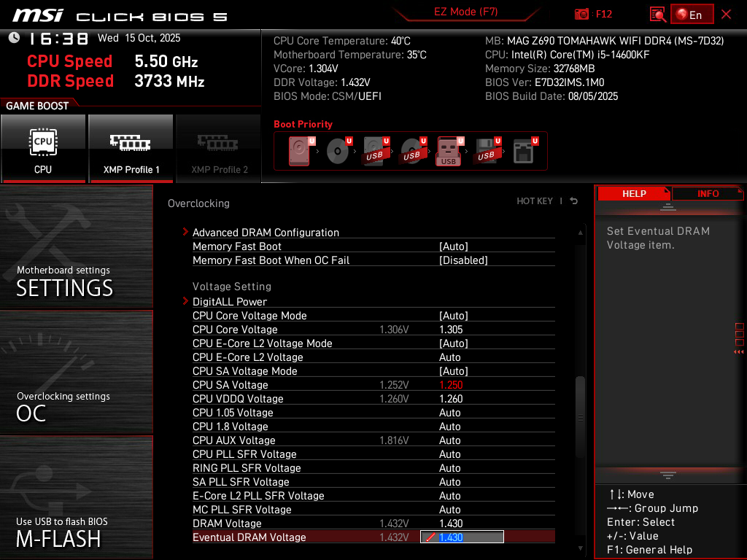Click the help panel top collapse handle
Image resolution: width=747 pixels, height=560 pixels.
coord(667,206)
